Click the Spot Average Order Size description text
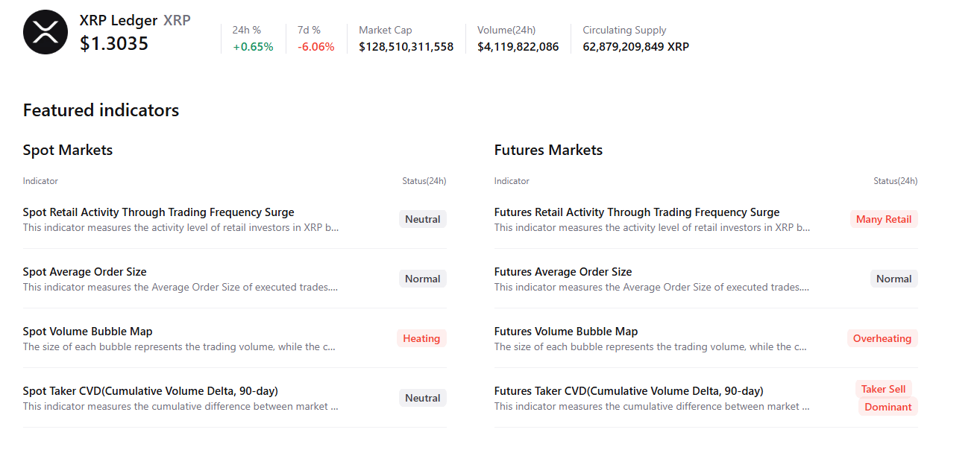Screen dimensions: 980x450 point(180,288)
